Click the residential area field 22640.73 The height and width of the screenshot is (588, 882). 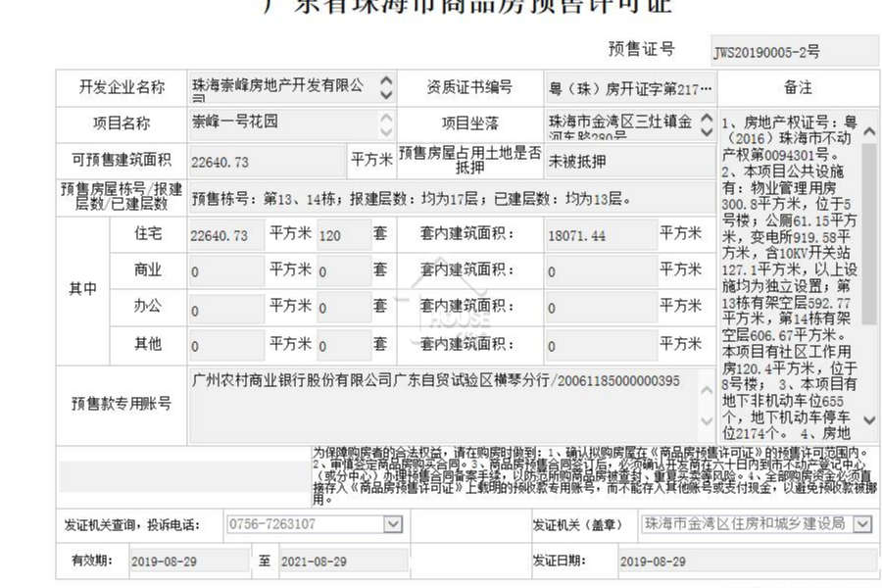coord(226,235)
